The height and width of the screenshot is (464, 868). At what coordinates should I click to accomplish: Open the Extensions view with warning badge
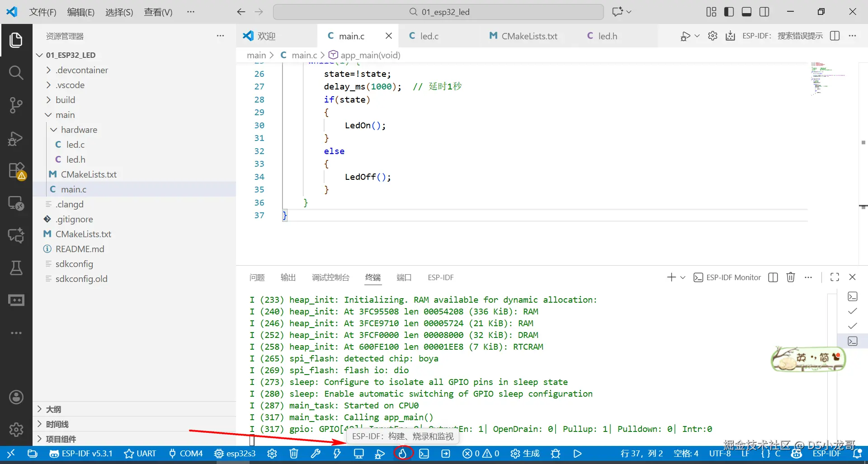click(16, 171)
